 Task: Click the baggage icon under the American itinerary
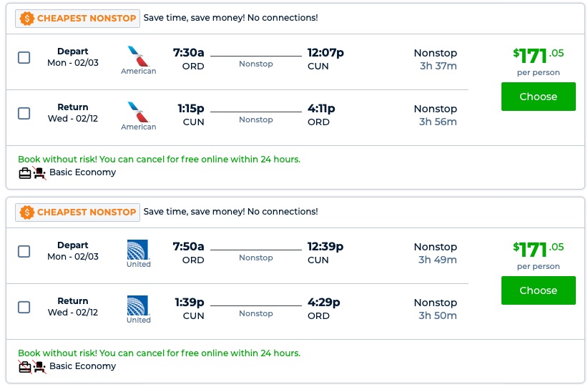(25, 172)
